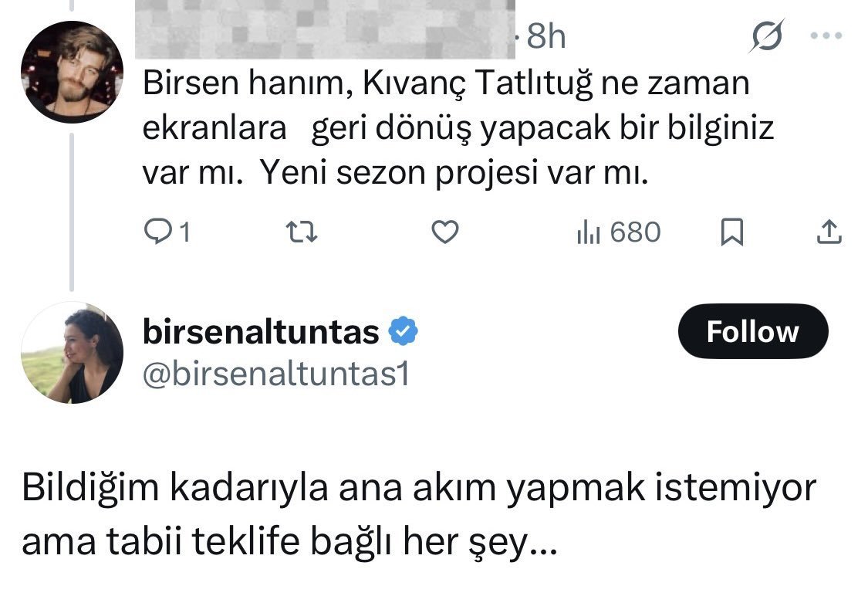Screen dimensions: 868x613
Task: Repost the comment with the retweet icon
Action: 299,232
